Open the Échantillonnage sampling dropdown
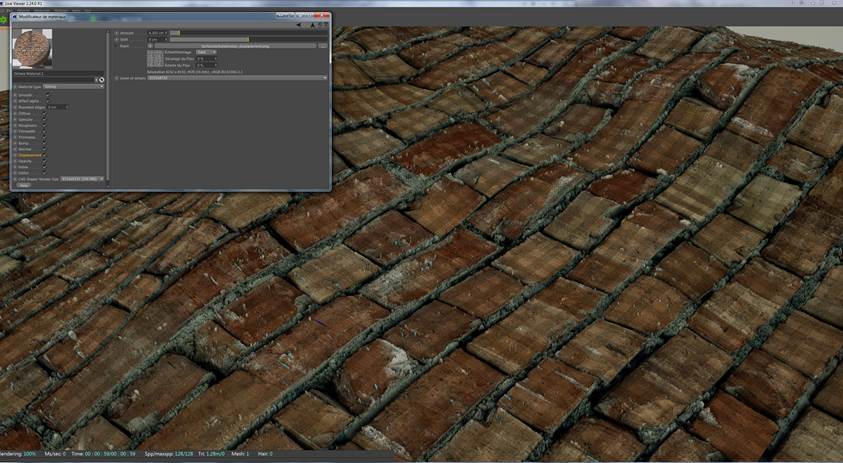The image size is (843, 463). pos(206,52)
